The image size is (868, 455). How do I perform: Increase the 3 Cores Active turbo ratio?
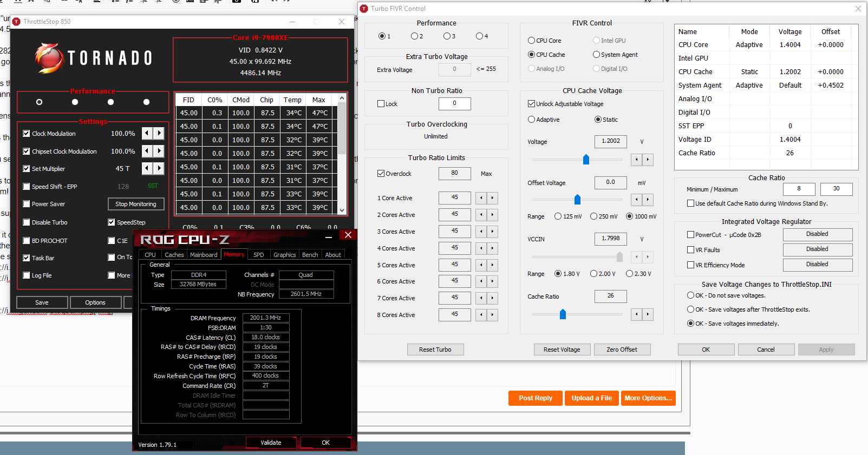(x=492, y=232)
